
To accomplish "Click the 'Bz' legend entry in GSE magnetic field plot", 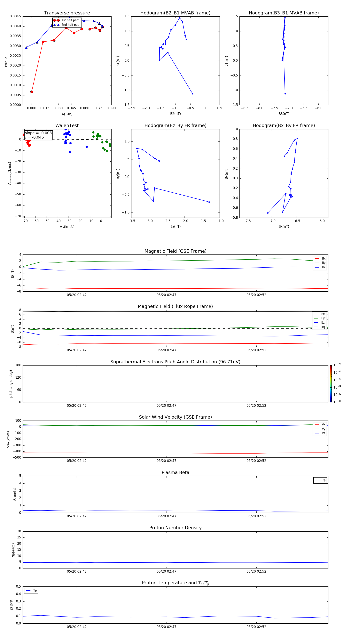I will [x=320, y=267].
